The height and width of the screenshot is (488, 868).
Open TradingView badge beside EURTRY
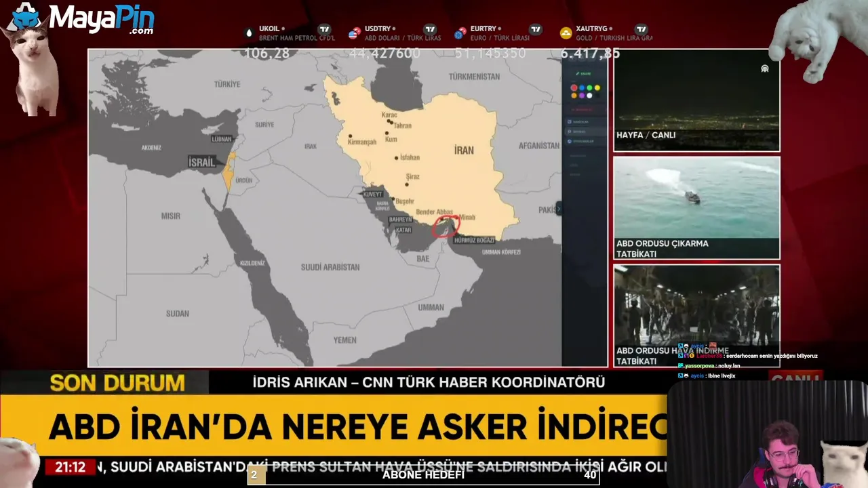tap(536, 29)
